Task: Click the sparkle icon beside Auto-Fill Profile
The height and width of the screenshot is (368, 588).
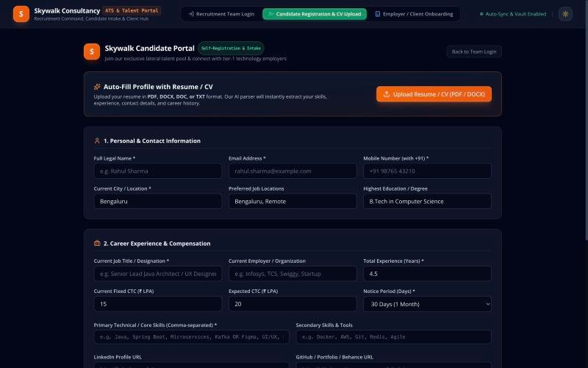Action: 97,87
